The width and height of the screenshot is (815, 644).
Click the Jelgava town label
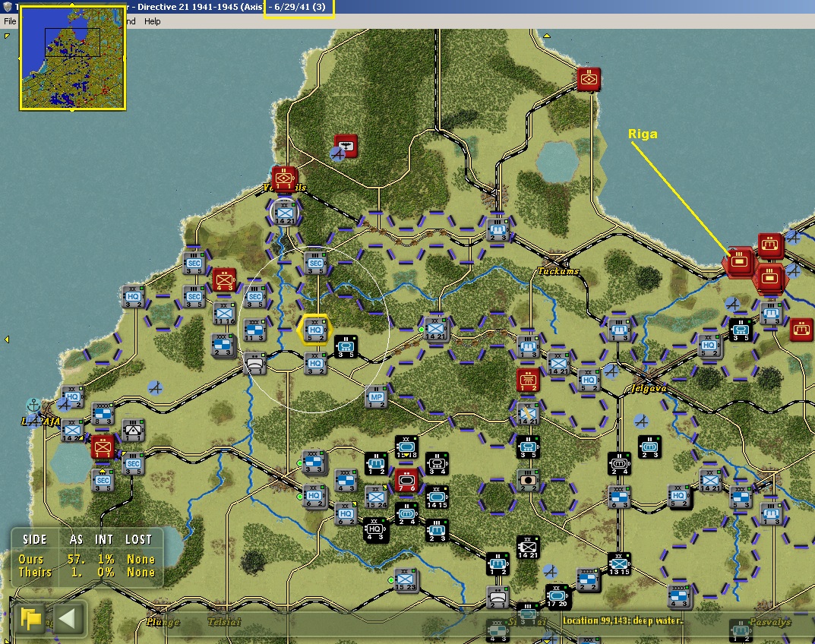[x=649, y=388]
